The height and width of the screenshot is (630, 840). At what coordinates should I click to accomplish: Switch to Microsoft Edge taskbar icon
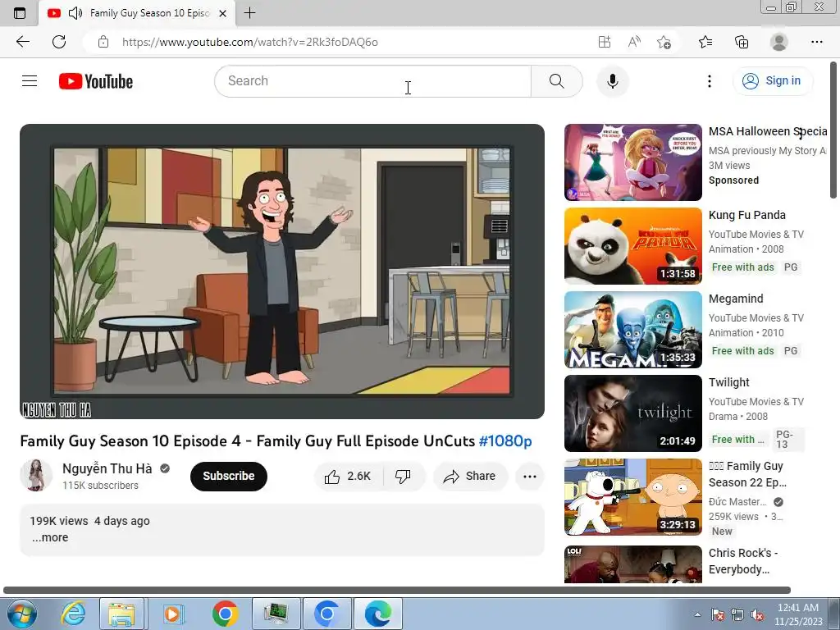377,614
